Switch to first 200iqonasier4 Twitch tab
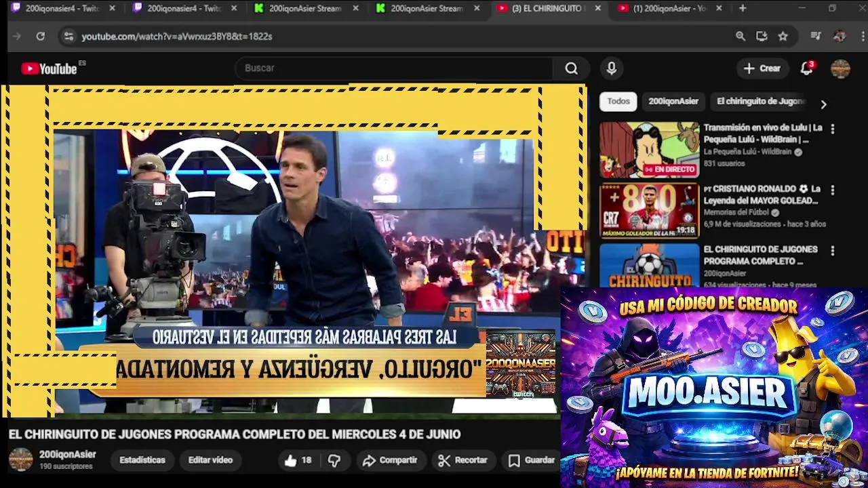The image size is (868, 488). point(62,8)
